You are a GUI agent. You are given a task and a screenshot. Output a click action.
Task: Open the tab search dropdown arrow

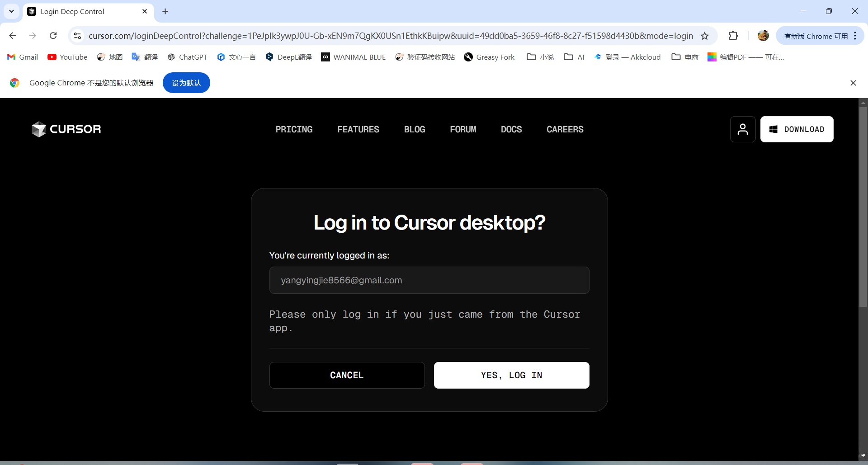12,11
